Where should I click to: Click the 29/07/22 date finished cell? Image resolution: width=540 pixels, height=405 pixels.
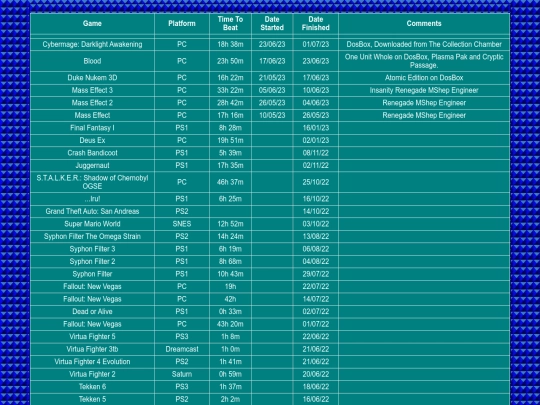315,274
